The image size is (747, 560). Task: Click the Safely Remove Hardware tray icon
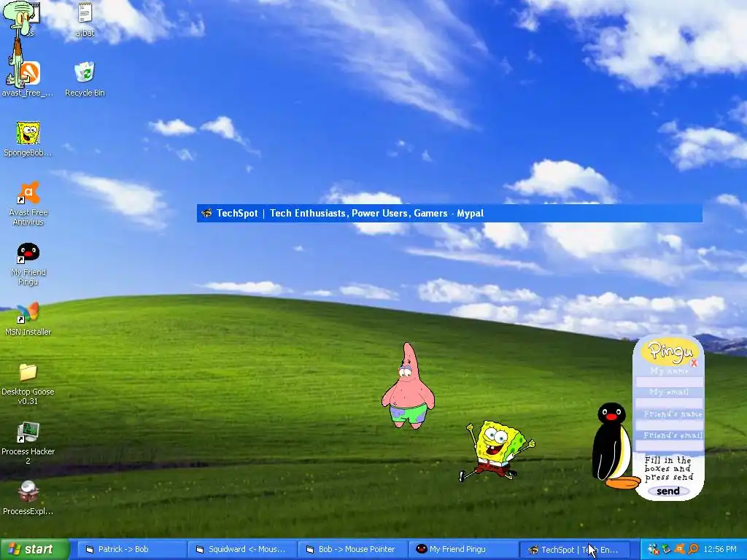pos(667,549)
